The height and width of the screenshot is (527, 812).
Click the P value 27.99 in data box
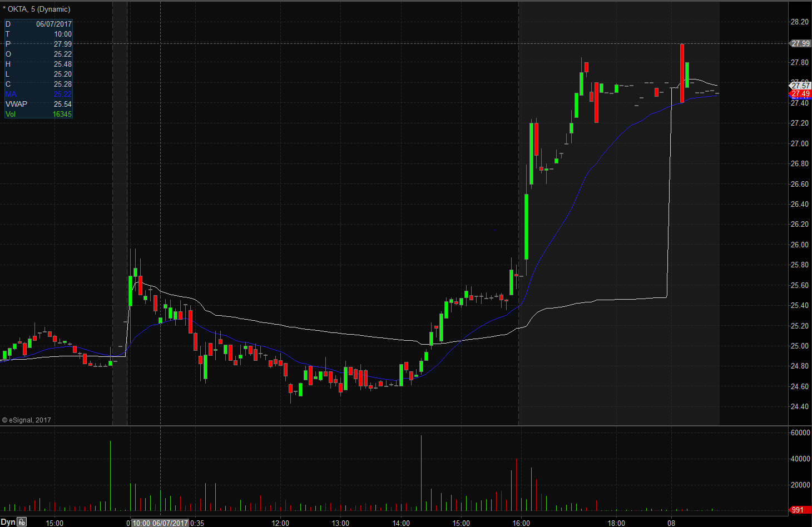pos(63,44)
